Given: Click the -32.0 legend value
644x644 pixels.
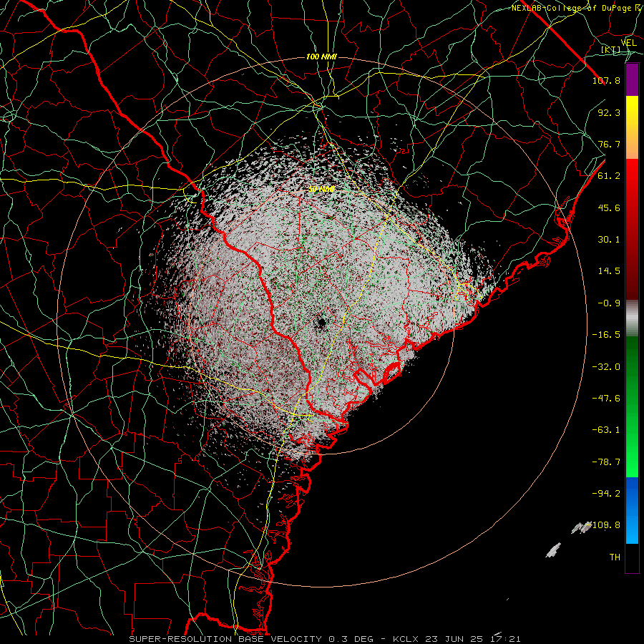Looking at the screenshot, I should coord(606,367).
